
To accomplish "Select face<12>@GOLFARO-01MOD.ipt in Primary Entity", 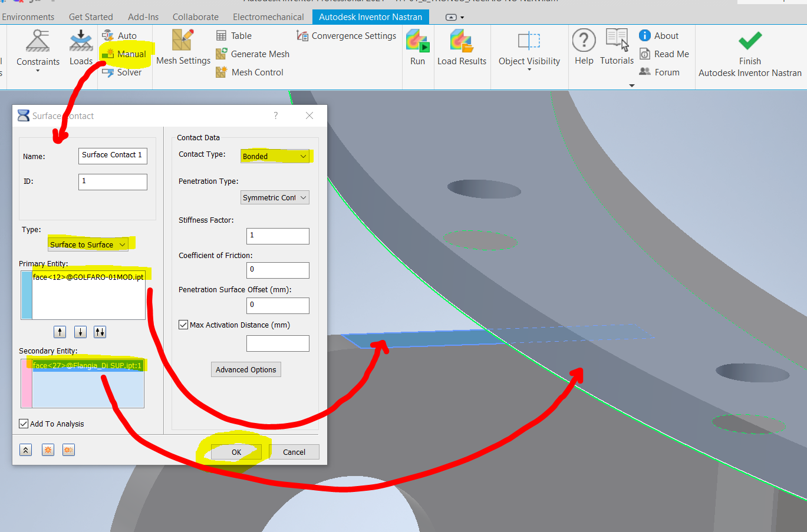I will [88, 277].
